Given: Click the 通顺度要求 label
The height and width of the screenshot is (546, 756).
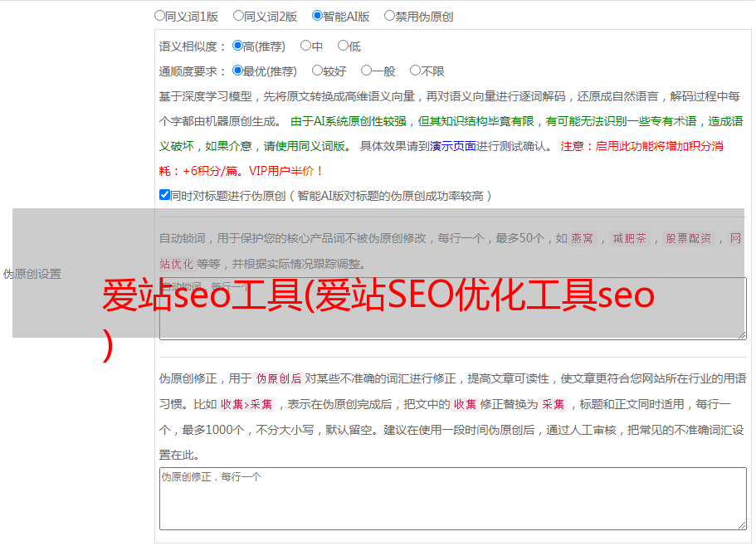Looking at the screenshot, I should click(193, 71).
